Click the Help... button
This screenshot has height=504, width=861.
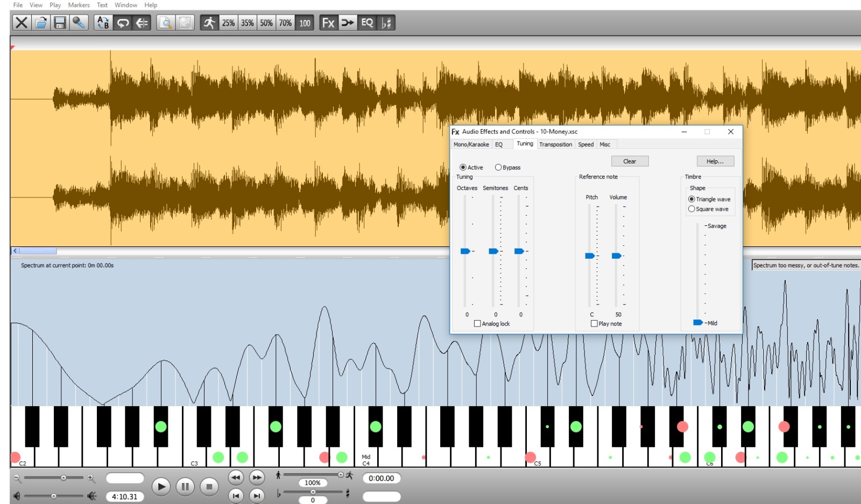point(715,161)
